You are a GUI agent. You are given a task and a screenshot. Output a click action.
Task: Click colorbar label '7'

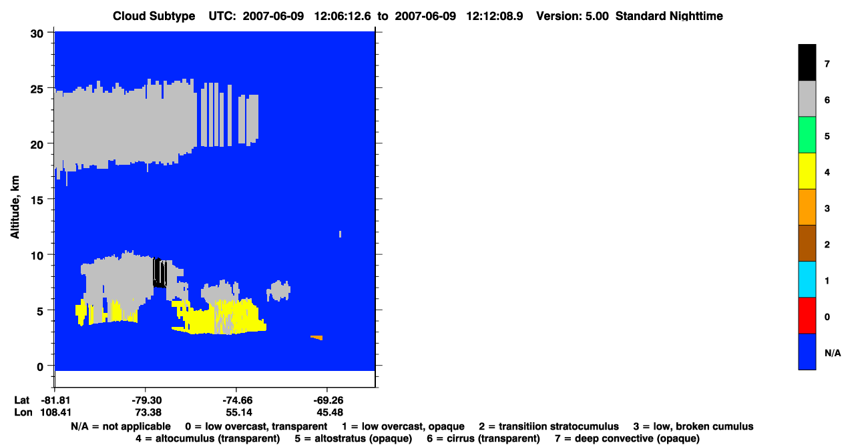click(x=827, y=64)
